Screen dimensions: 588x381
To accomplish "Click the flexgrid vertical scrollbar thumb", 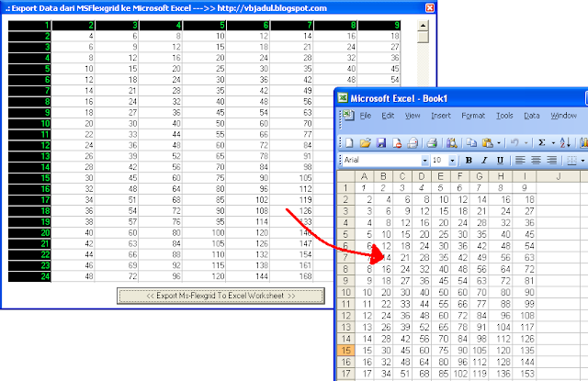I will (x=423, y=37).
